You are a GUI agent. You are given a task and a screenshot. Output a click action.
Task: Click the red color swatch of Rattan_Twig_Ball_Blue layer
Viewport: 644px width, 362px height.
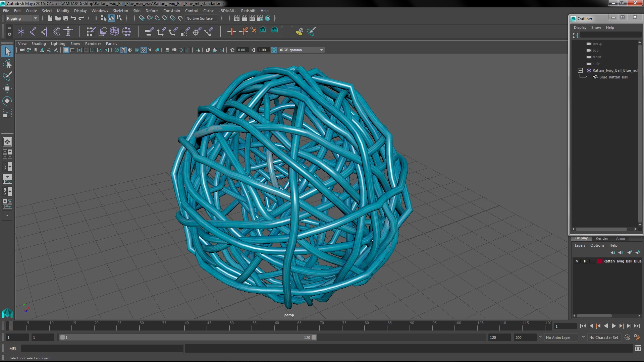tap(599, 261)
